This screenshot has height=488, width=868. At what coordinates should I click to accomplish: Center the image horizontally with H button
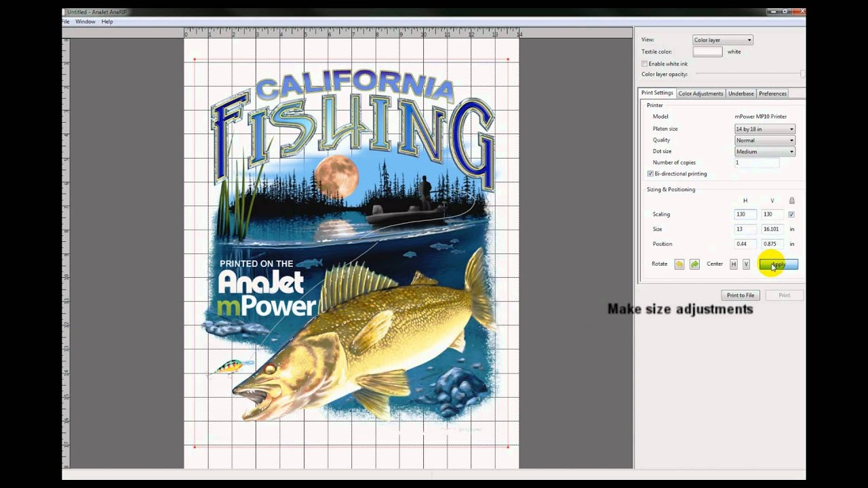[x=733, y=264]
